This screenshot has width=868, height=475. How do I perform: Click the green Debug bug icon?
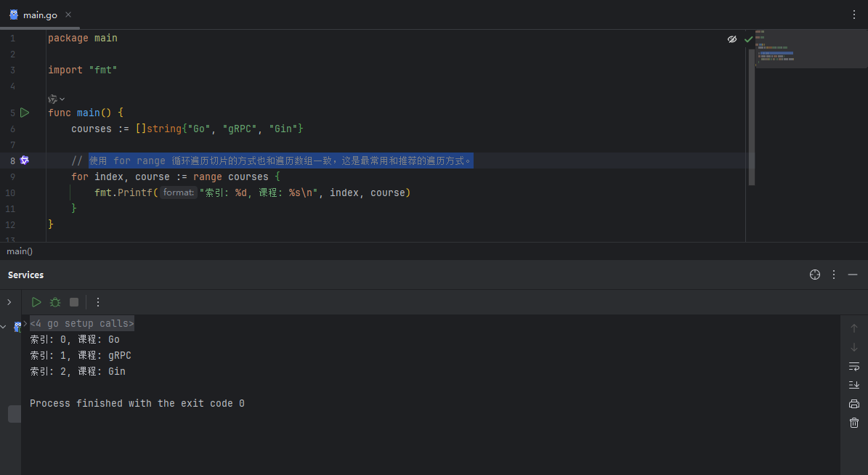point(55,302)
